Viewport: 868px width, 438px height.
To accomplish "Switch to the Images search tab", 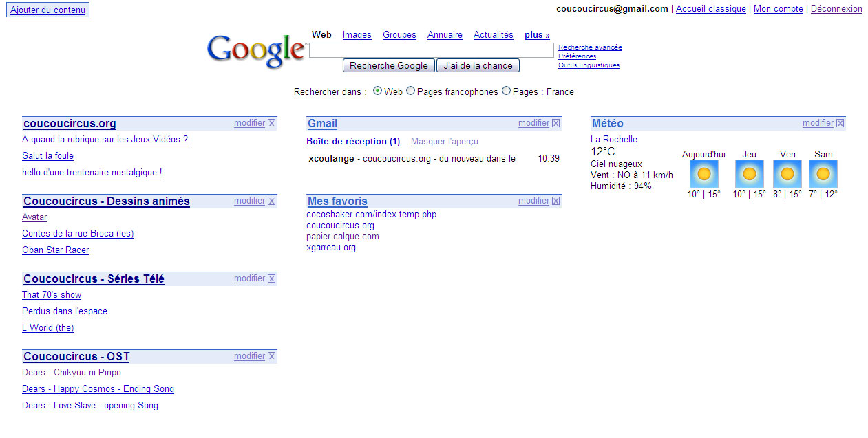I will [357, 35].
